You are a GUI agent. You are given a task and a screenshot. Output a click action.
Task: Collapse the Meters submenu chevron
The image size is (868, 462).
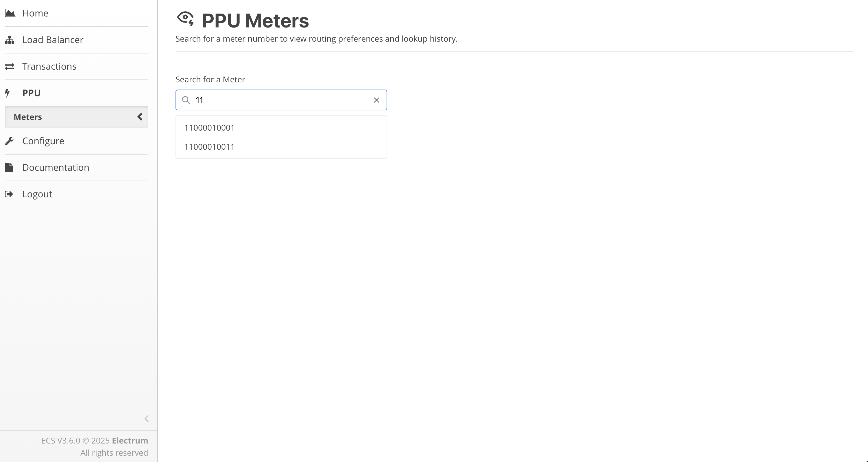(x=140, y=117)
